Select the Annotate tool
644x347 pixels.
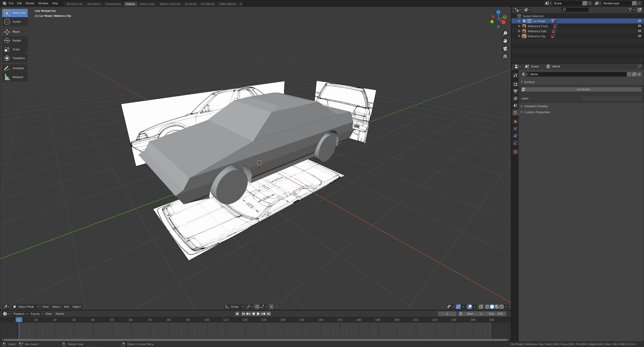click(x=15, y=68)
